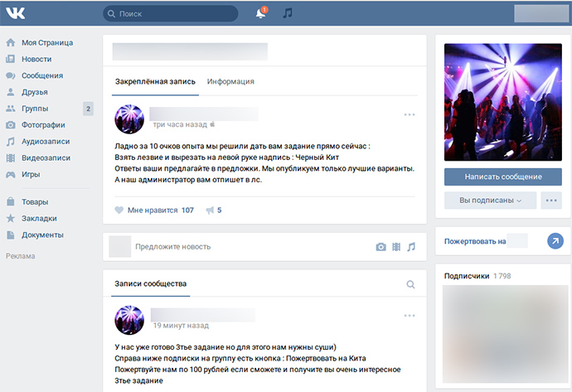
Task: Open the community avatar concert photo
Action: [x=502, y=102]
